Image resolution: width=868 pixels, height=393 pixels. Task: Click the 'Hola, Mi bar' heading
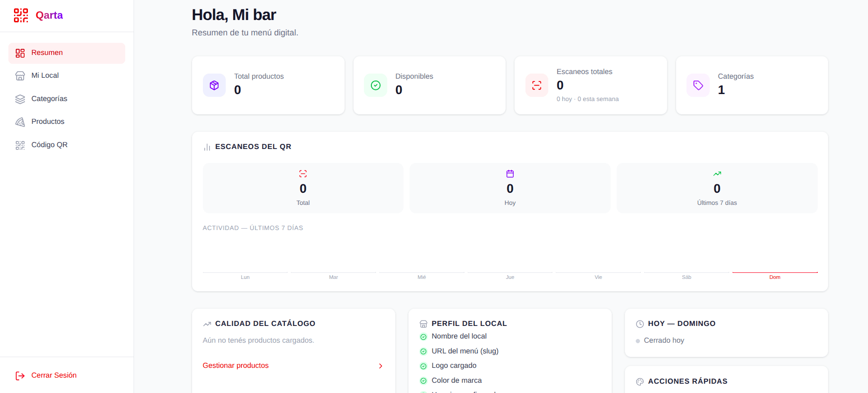pos(234,15)
